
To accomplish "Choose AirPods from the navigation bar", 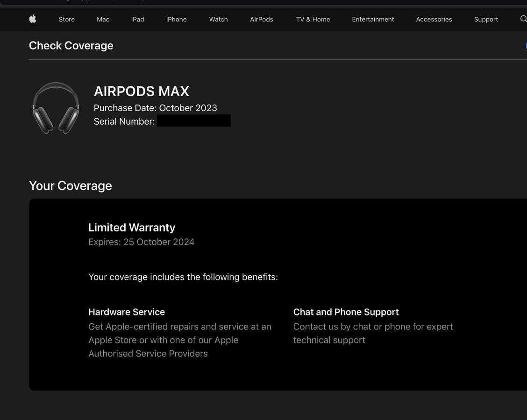I will click(x=261, y=19).
